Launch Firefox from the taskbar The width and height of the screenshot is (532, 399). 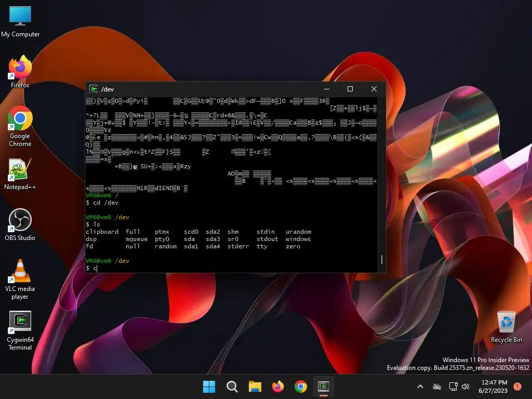point(278,387)
